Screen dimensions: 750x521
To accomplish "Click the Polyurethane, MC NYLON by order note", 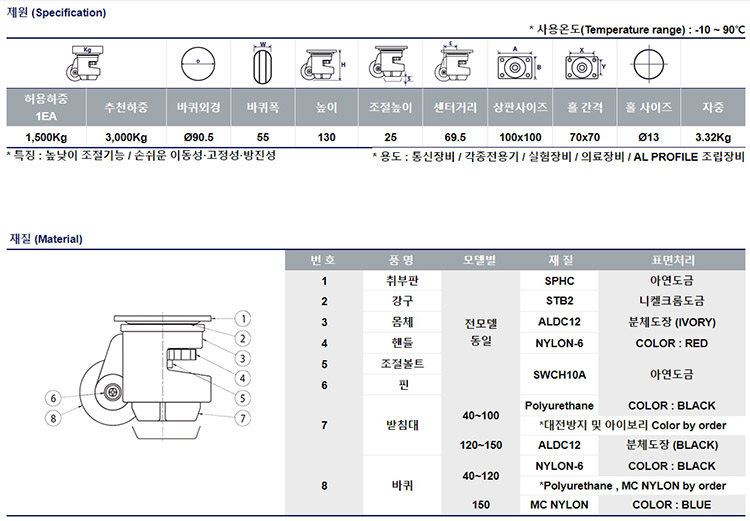I will [x=633, y=486].
